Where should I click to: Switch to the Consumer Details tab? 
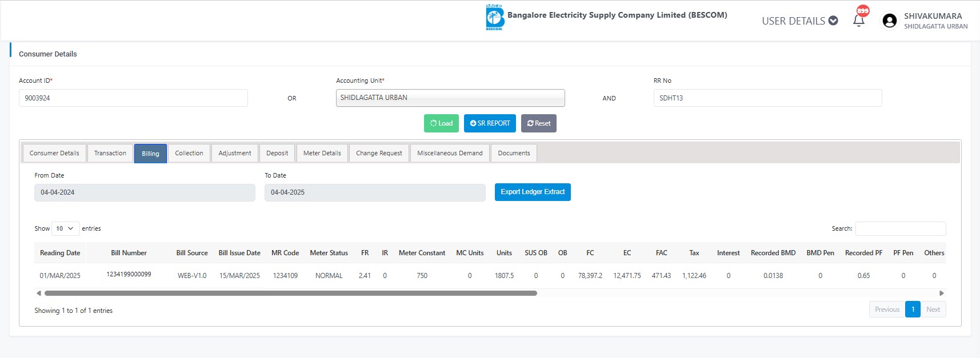(54, 153)
